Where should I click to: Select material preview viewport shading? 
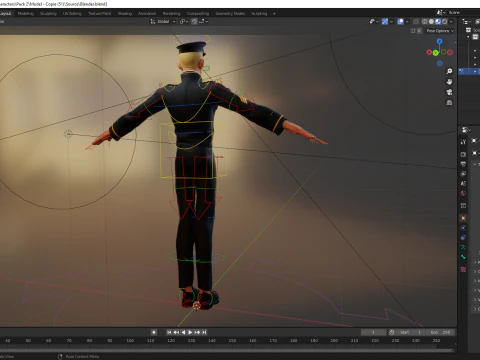tap(438, 21)
